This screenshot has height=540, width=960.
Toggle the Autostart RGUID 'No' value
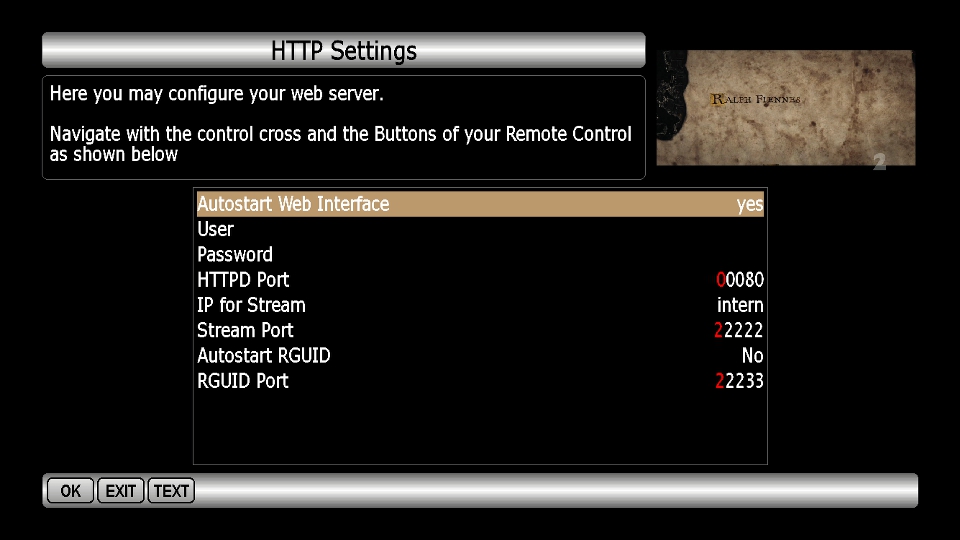tap(752, 356)
